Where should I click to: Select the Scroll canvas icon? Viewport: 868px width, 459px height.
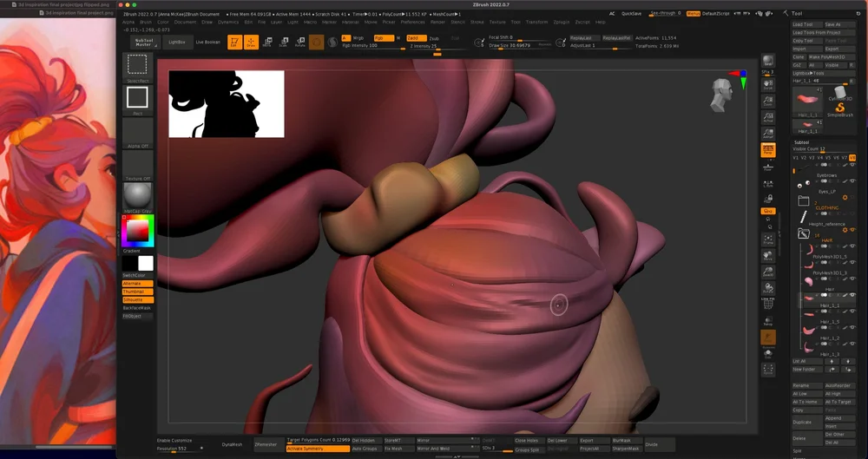tap(768, 85)
